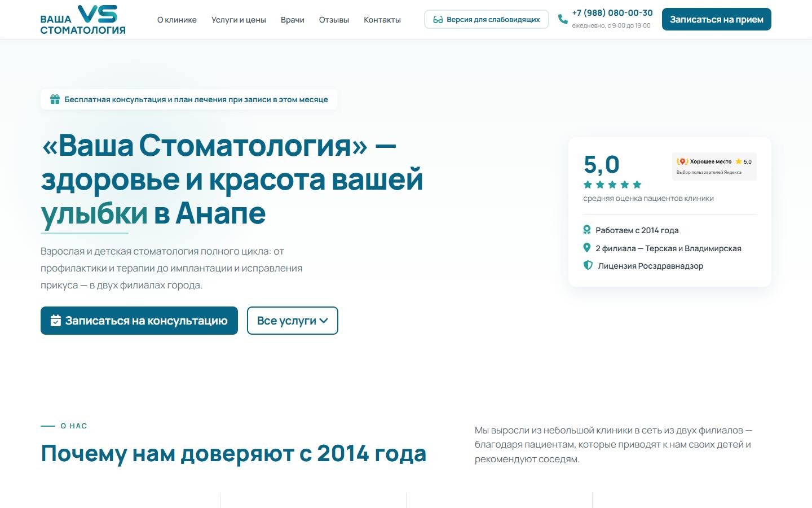Screen dimensions: 812x508
Task: Click the gift icon in promo banner
Action: [x=55, y=99]
